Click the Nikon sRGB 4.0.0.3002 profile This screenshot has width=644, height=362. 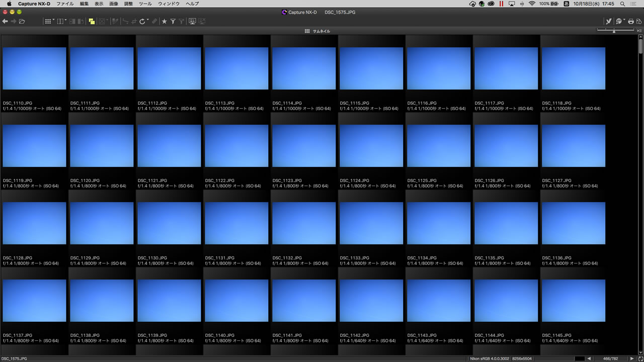490,358
